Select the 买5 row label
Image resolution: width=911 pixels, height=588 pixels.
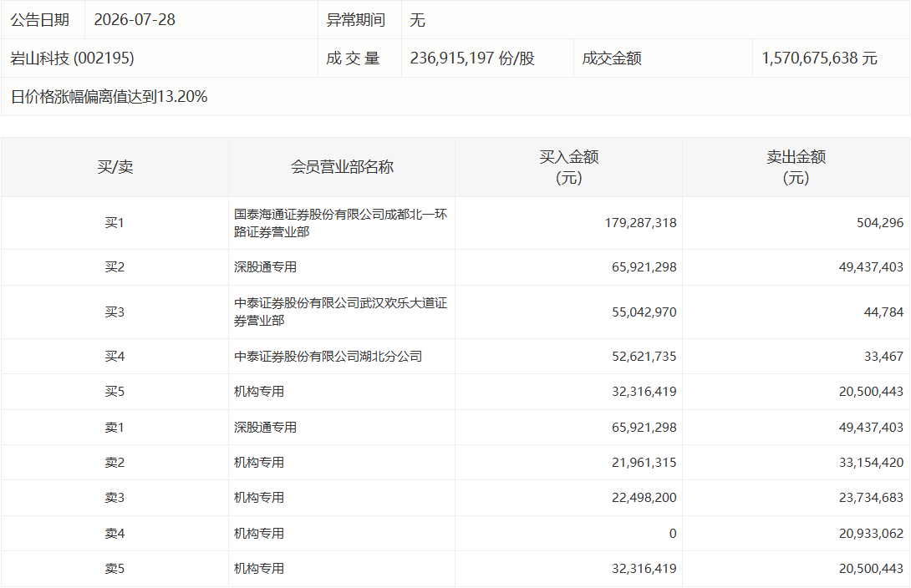pyautogui.click(x=115, y=392)
